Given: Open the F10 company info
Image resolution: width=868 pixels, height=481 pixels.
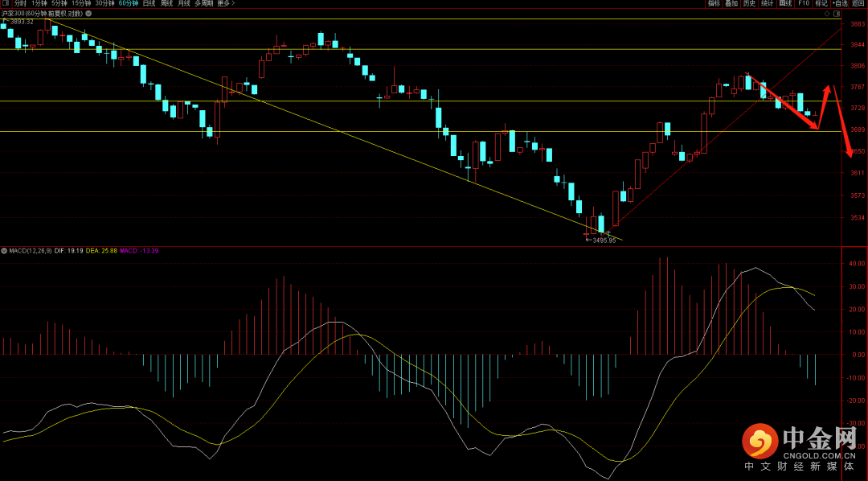Looking at the screenshot, I should (x=803, y=3).
